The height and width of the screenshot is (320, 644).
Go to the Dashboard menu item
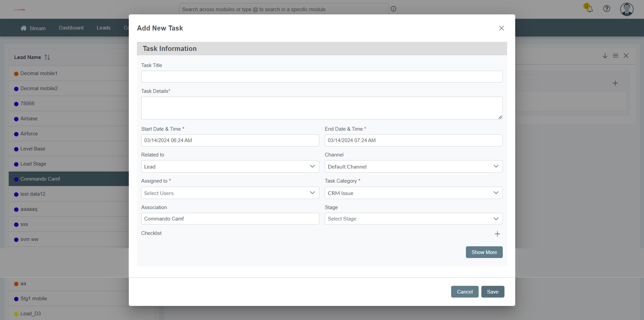[x=71, y=28]
